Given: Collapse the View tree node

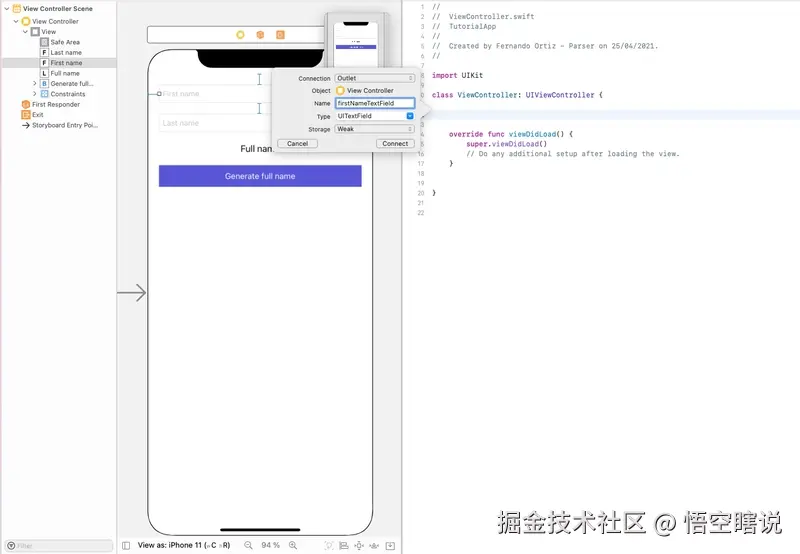Looking at the screenshot, I should pos(25,32).
